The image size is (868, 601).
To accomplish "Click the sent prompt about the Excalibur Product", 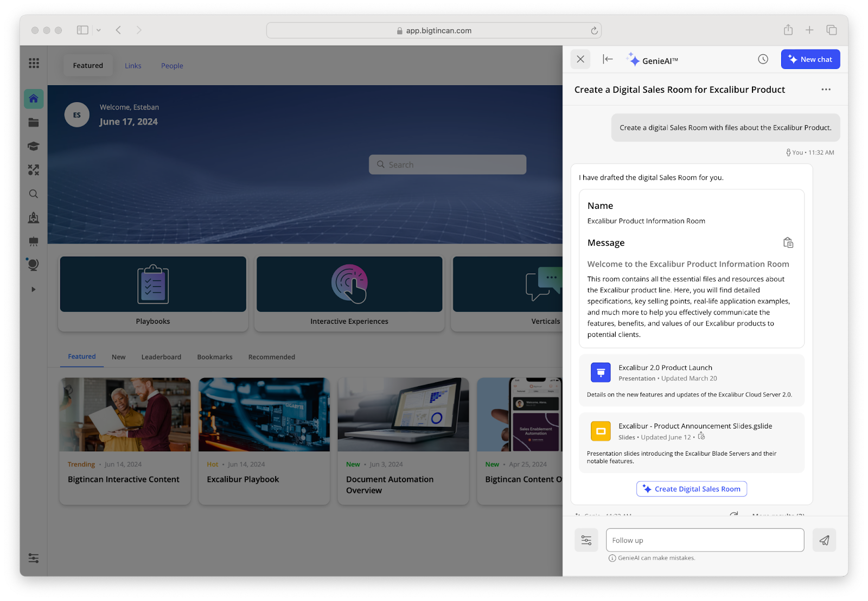I will coord(725,128).
